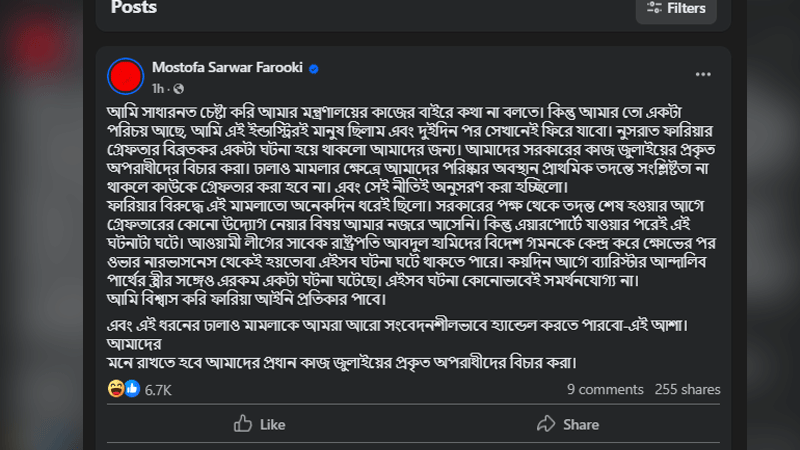Viewport: 800px width, 450px height.
Task: View the 6.7K reactions list
Action: 158,390
